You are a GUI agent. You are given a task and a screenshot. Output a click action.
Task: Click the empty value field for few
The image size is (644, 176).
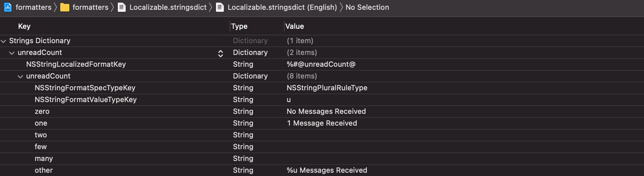(464, 147)
